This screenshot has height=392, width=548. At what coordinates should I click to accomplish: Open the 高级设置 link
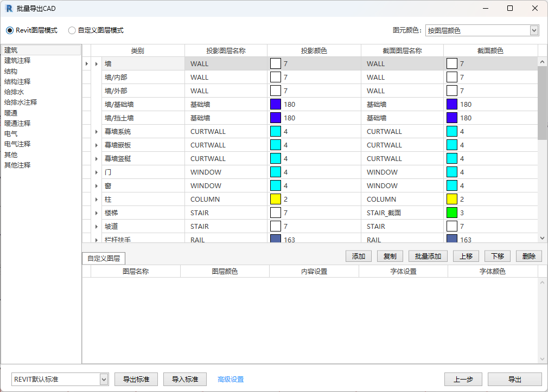click(231, 380)
